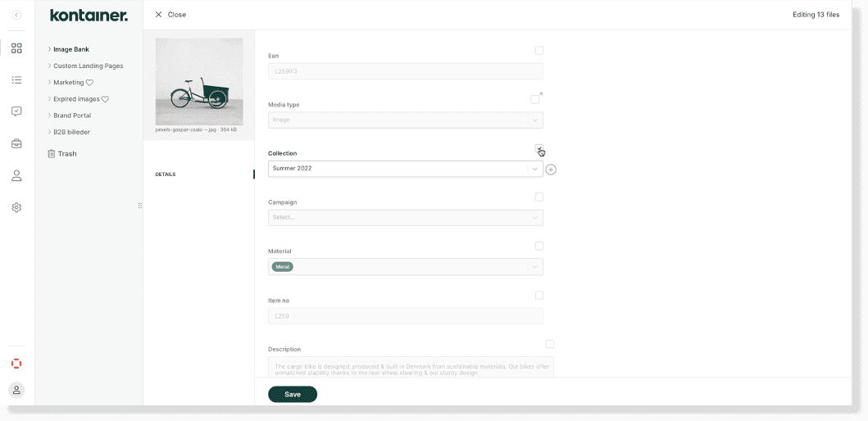The height and width of the screenshot is (421, 868).
Task: Open the Media type dropdown arrow
Action: (534, 120)
